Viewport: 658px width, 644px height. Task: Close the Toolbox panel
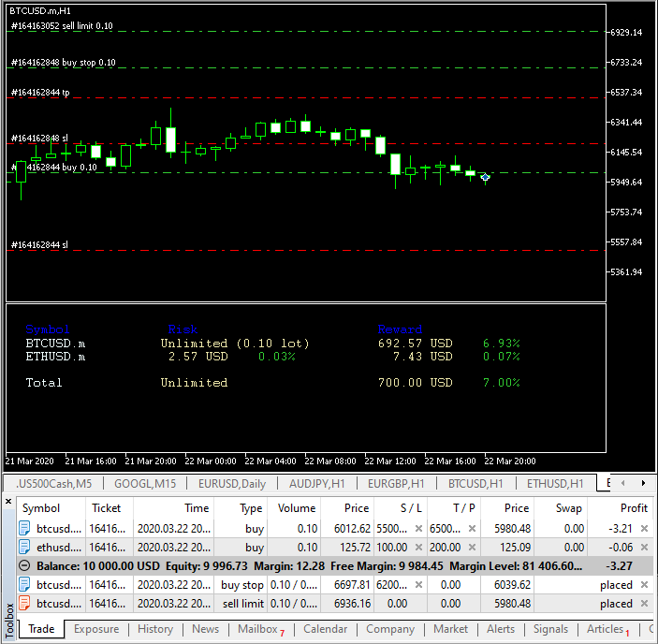click(x=9, y=502)
